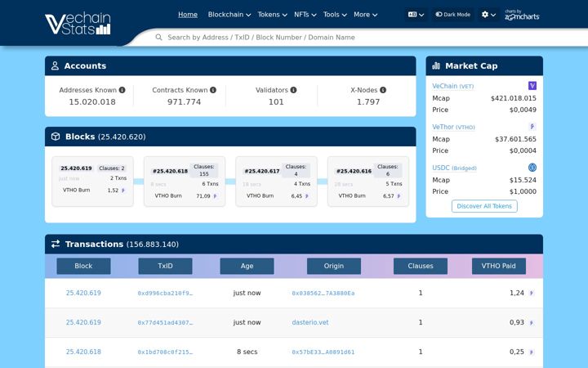The width and height of the screenshot is (588, 368).
Task: Click the Contracts Known info icon
Action: point(213,90)
